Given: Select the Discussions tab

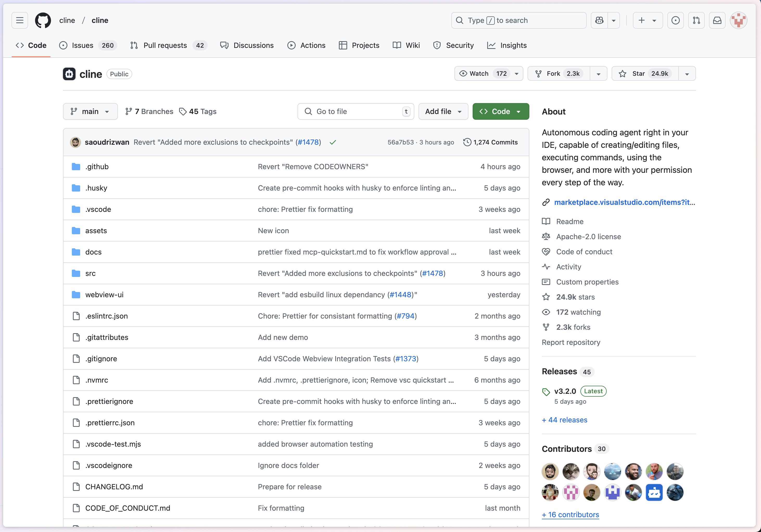Looking at the screenshot, I should point(253,45).
